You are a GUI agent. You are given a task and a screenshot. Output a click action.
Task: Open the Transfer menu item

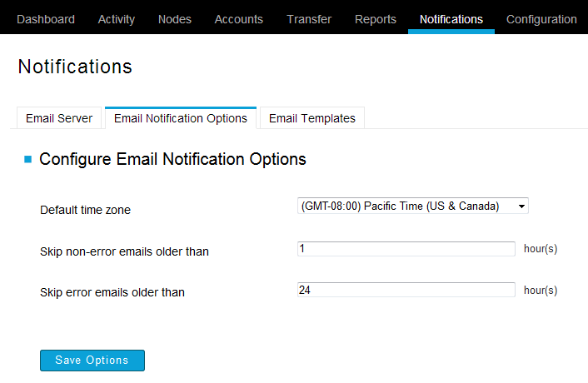point(309,19)
